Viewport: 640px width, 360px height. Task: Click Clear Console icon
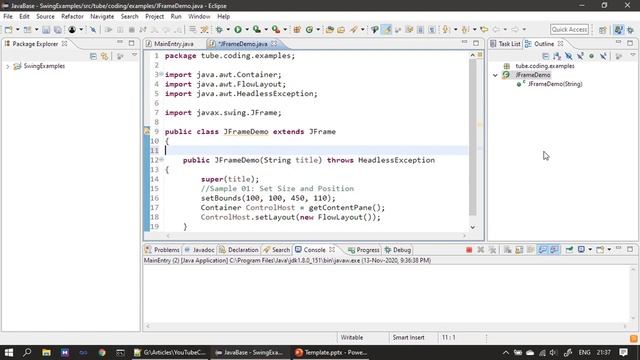(x=507, y=250)
